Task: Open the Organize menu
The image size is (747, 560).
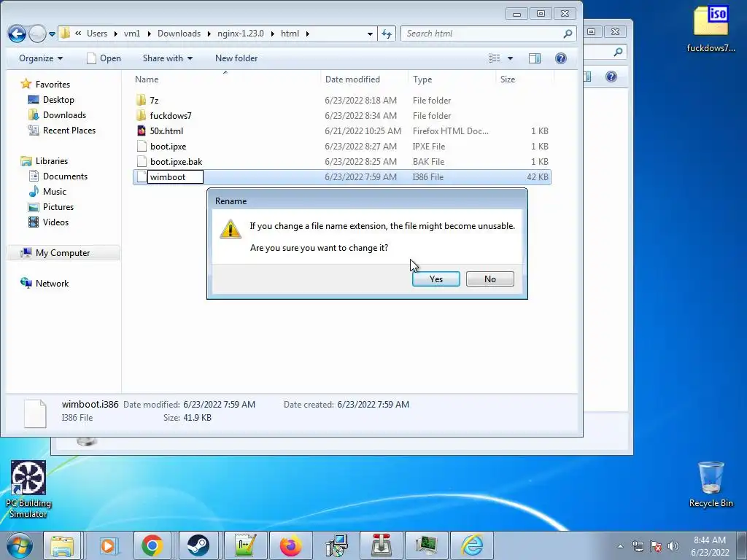Action: pyautogui.click(x=41, y=58)
